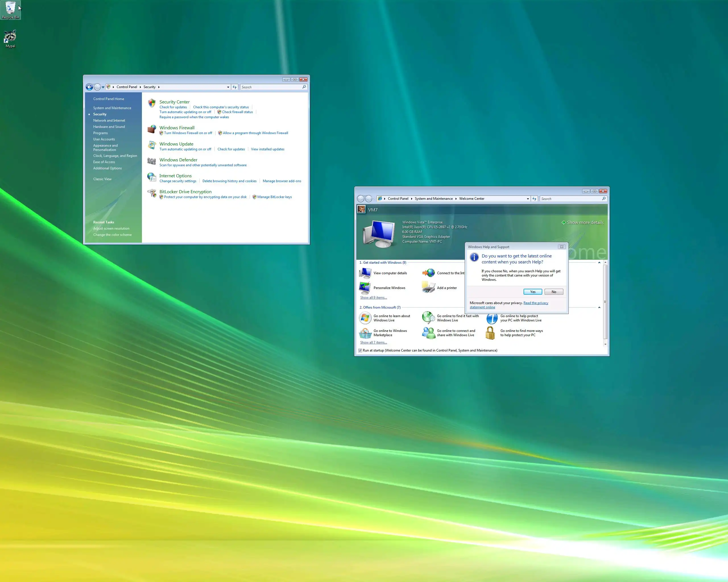Collapse the Get started with Windows section
The width and height of the screenshot is (728, 582).
coord(599,263)
